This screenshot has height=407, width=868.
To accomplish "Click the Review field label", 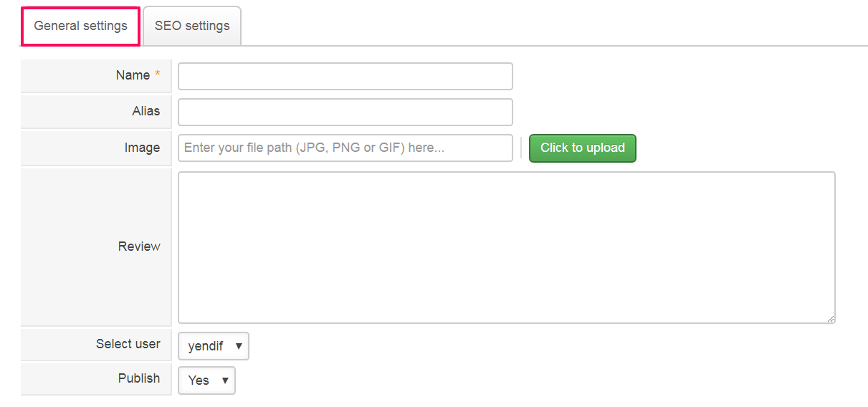I will pyautogui.click(x=139, y=246).
